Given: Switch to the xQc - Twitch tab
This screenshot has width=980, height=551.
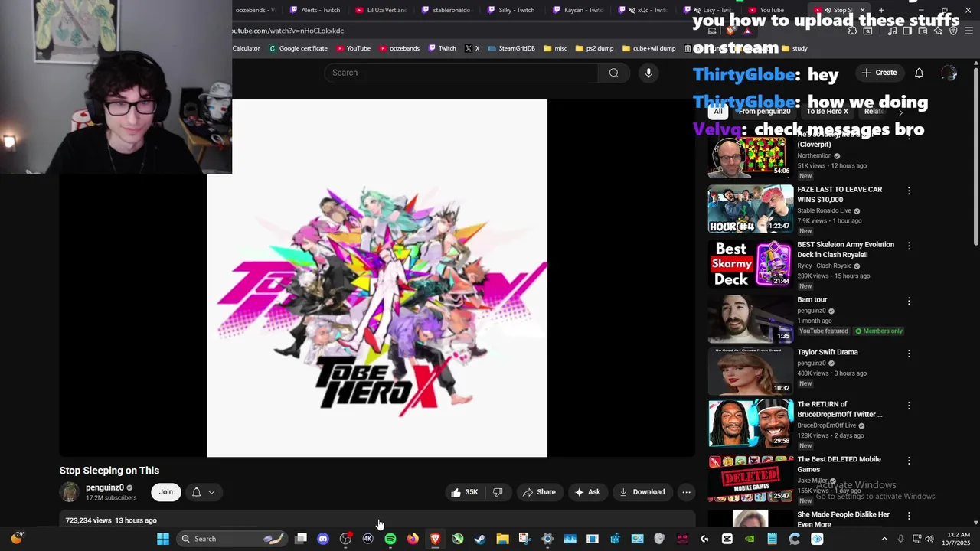Looking at the screenshot, I should point(643,10).
